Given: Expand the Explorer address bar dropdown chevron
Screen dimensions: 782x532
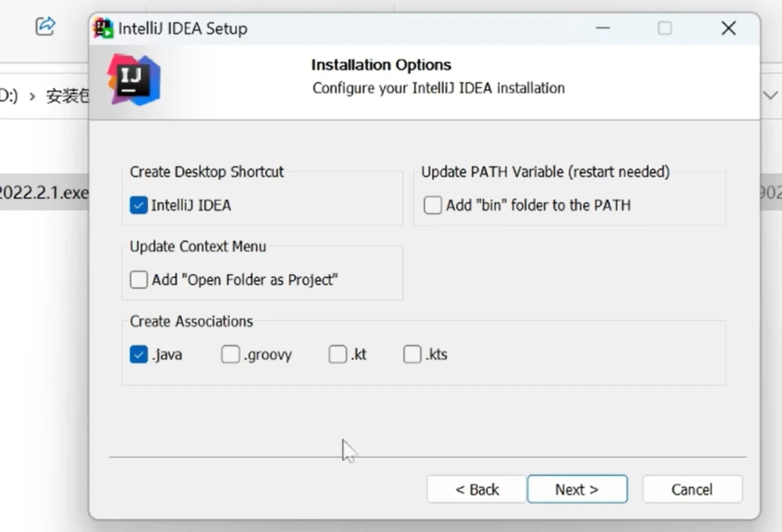Looking at the screenshot, I should [x=770, y=95].
